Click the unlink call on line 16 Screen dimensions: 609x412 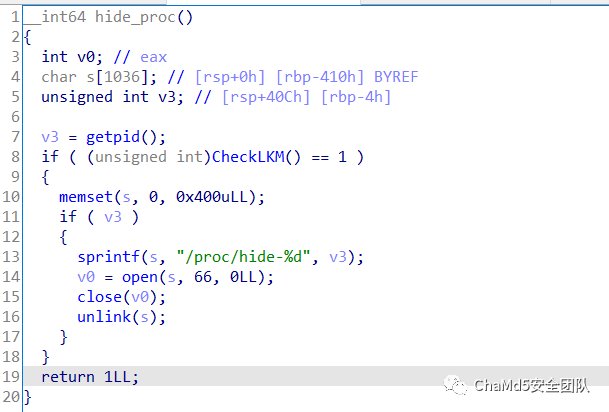point(104,317)
